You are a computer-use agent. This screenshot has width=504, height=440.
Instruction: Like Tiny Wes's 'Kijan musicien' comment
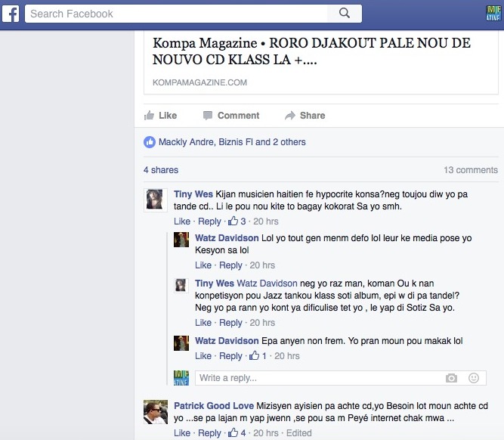182,222
